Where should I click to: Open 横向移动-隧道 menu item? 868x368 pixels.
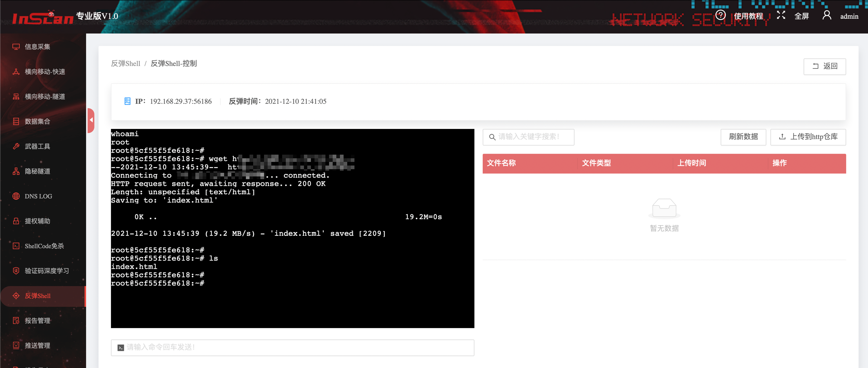44,97
